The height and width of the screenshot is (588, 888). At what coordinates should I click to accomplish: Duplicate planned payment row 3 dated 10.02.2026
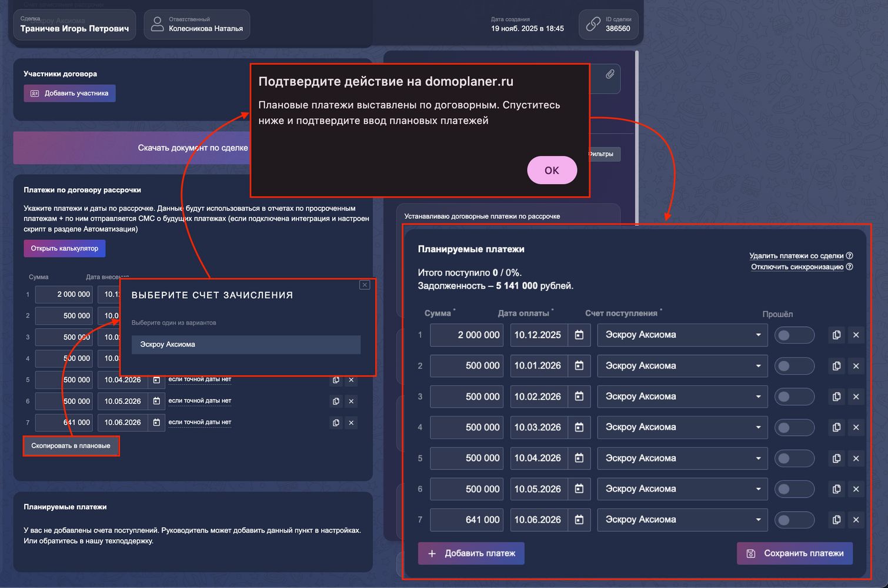coord(836,397)
